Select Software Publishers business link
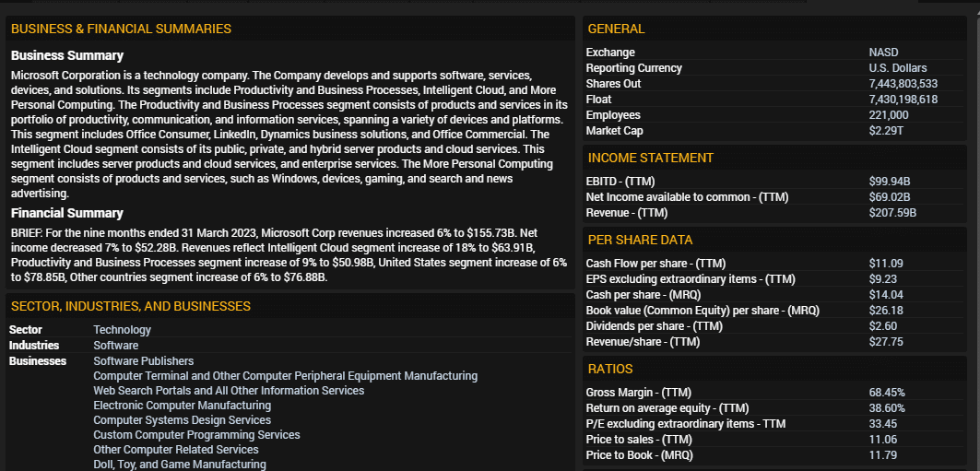 tap(144, 361)
